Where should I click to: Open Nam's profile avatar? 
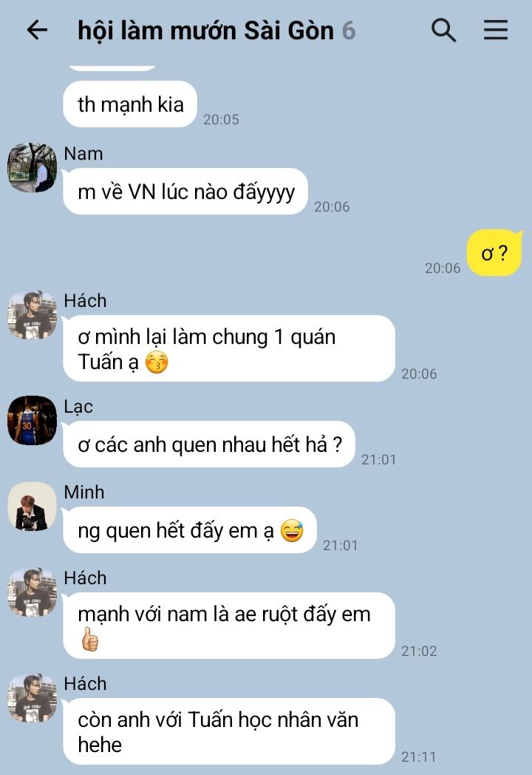pyautogui.click(x=32, y=168)
